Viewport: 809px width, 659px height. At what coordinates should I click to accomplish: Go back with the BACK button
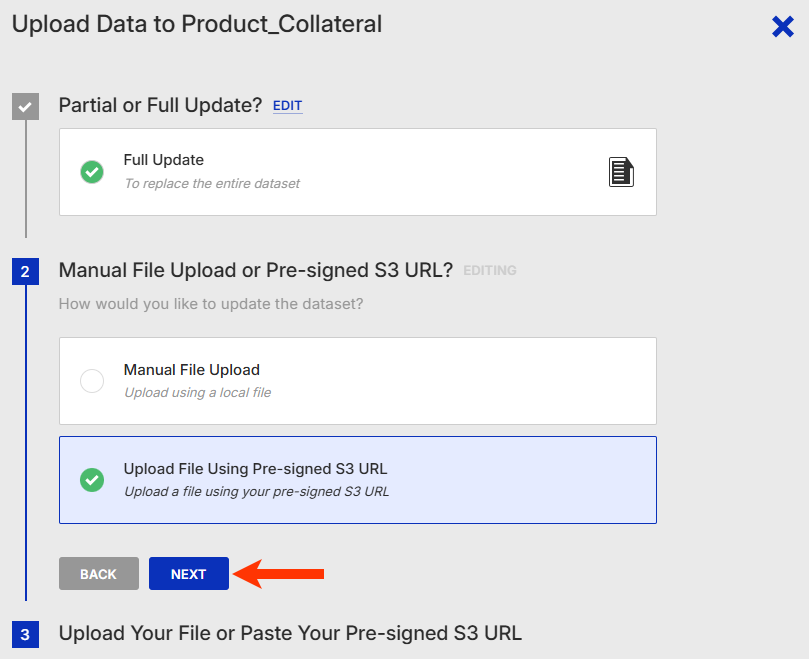point(99,574)
